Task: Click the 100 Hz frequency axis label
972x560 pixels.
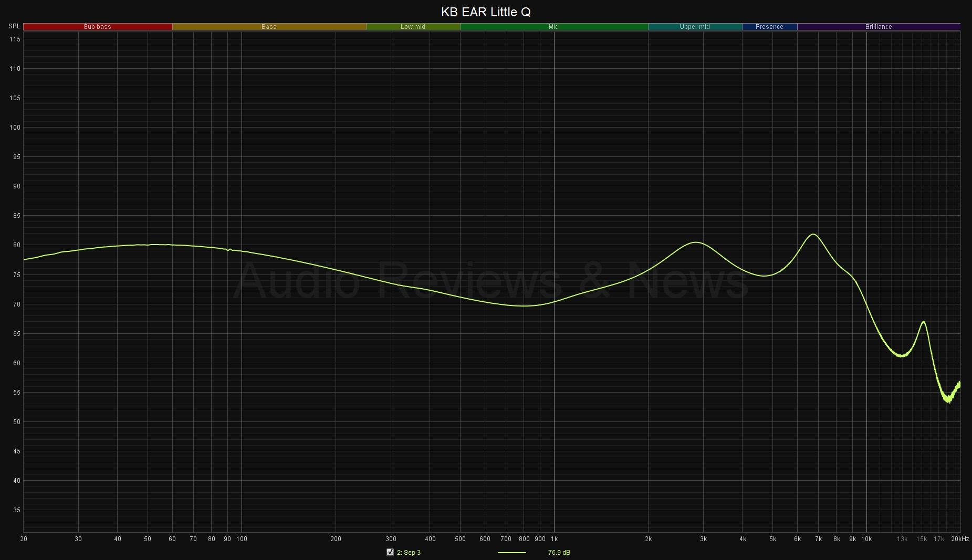Action: coord(242,539)
